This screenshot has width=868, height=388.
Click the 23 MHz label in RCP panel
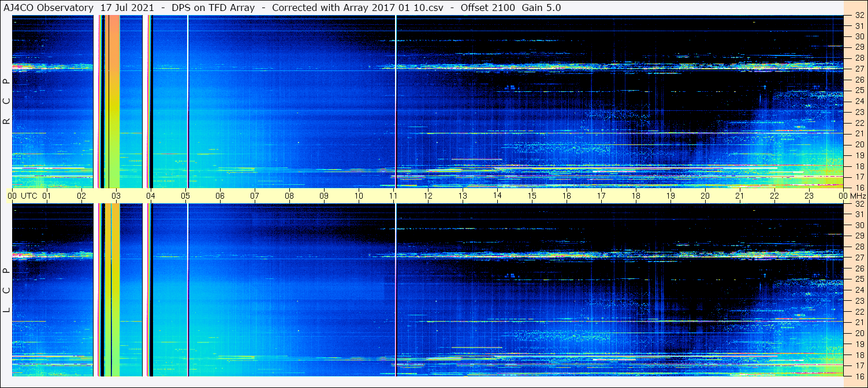point(859,111)
